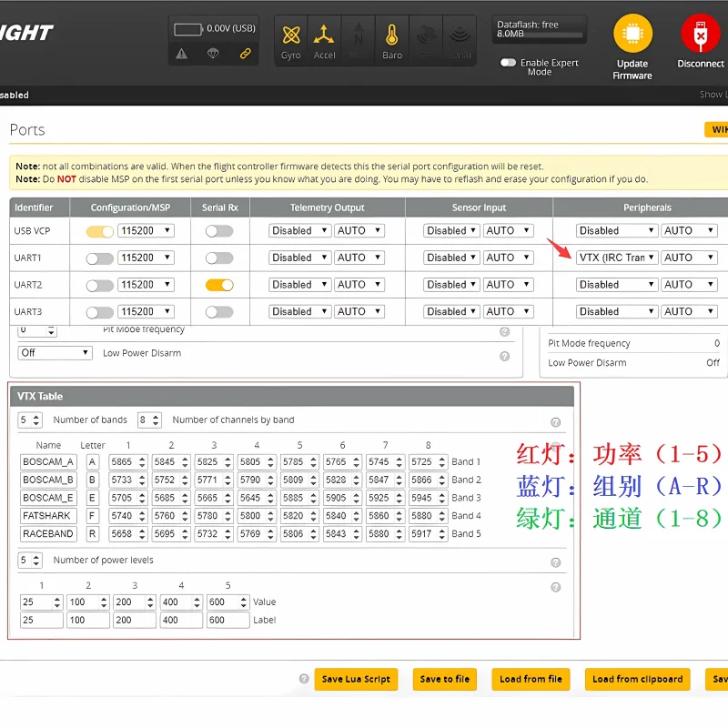Open help icon for Number of bands
This screenshot has height=728, width=728.
point(555,422)
